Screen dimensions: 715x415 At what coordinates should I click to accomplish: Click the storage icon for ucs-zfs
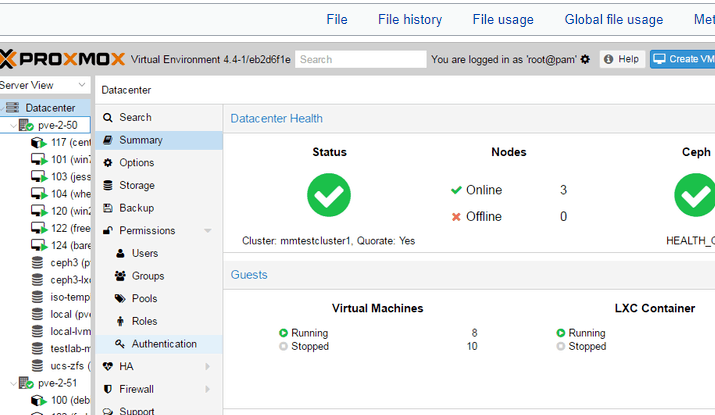tap(37, 366)
